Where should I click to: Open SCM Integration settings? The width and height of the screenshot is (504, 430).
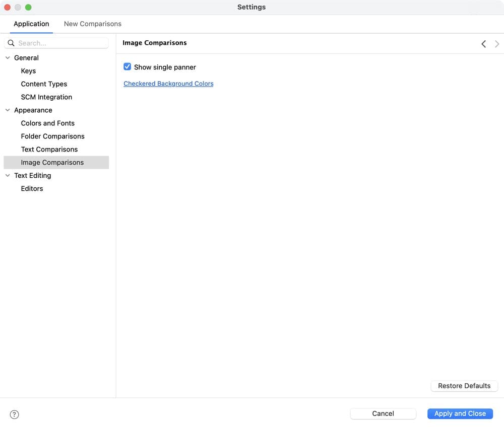(x=46, y=97)
